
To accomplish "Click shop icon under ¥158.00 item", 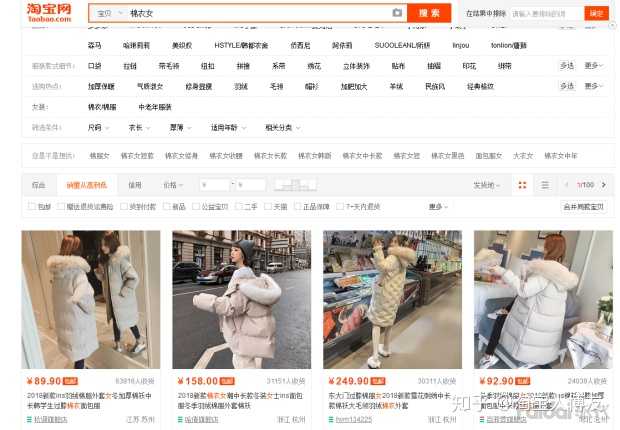I will [x=180, y=419].
